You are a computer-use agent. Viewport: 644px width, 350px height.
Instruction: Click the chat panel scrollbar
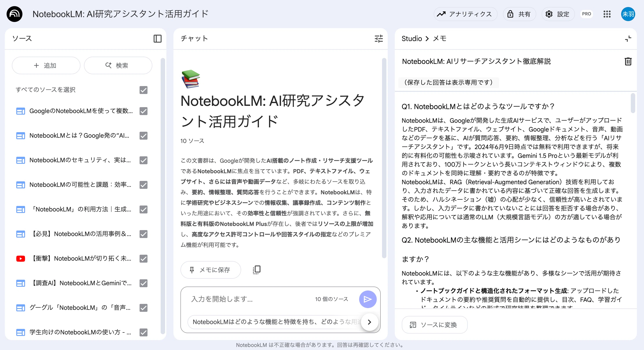coord(384,158)
